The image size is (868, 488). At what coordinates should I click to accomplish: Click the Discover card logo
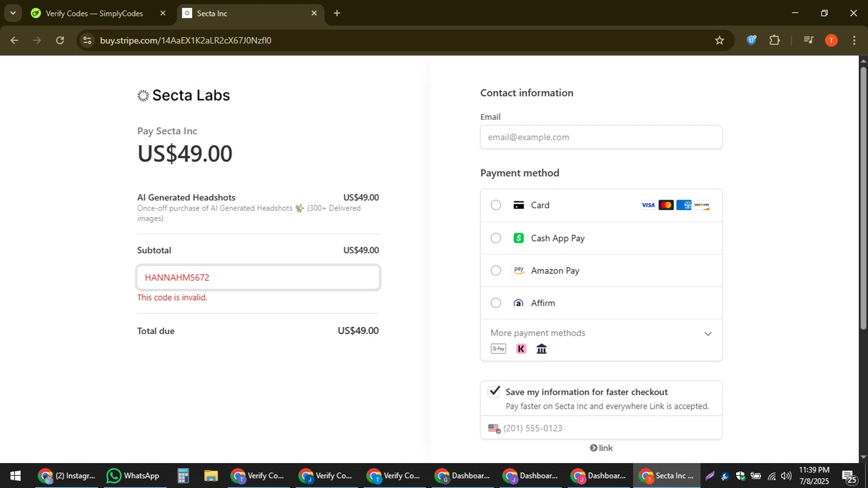point(702,205)
